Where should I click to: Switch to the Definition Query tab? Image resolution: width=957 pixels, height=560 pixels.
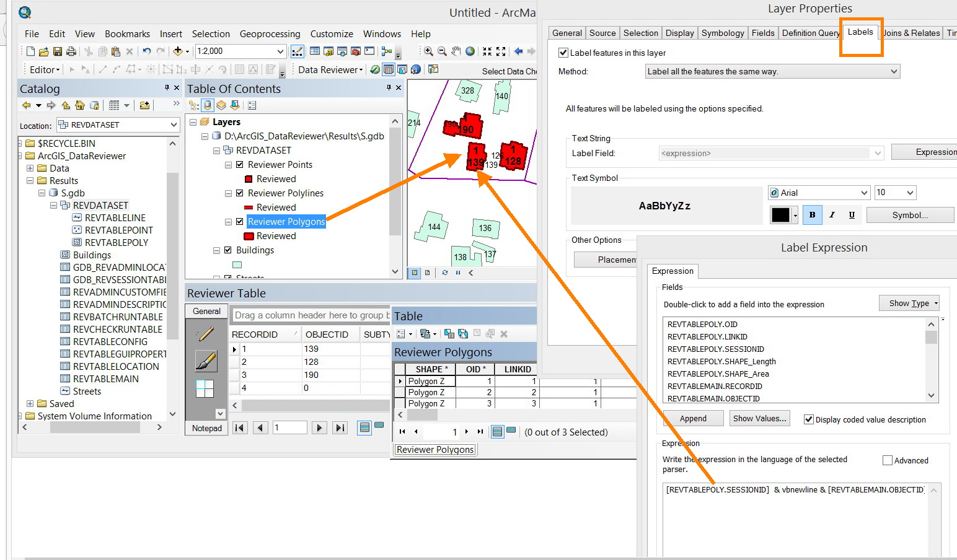(811, 33)
